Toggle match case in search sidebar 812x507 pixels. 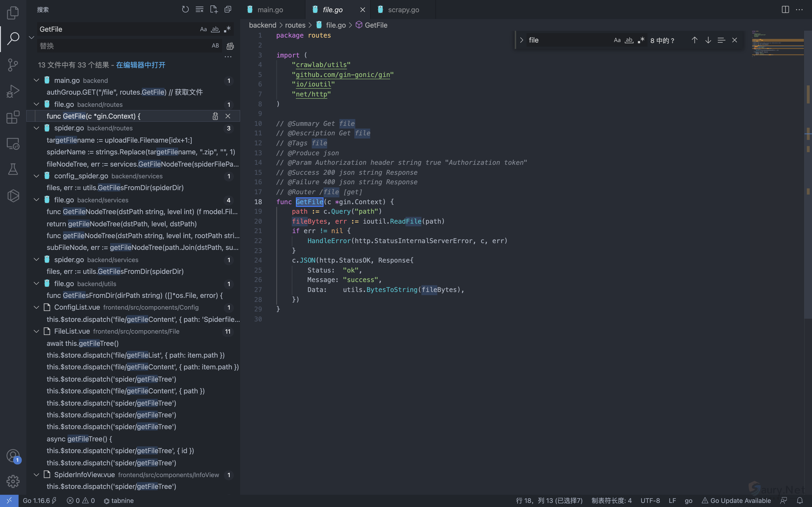(203, 29)
